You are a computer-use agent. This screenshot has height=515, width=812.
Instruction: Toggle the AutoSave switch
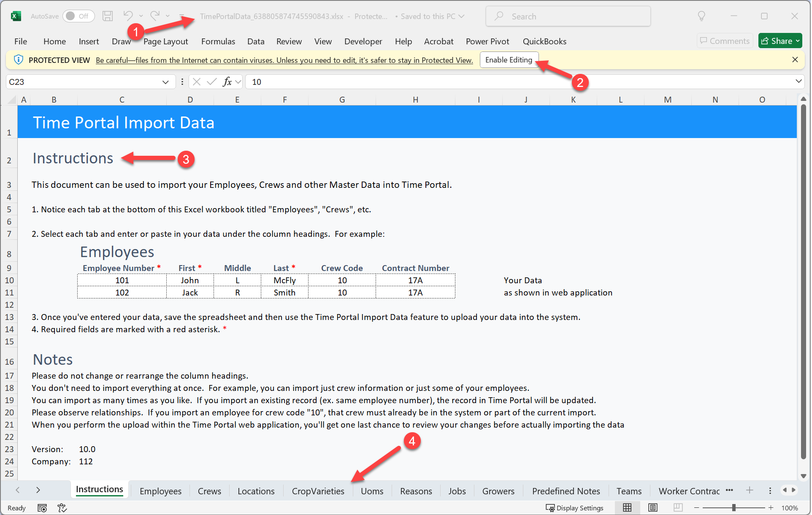(78, 16)
